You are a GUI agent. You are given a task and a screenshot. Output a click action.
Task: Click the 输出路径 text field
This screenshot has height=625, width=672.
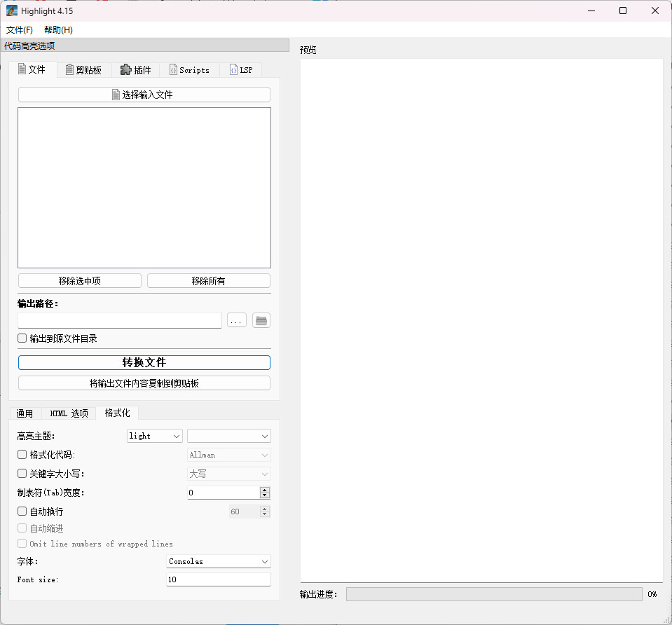click(x=120, y=320)
